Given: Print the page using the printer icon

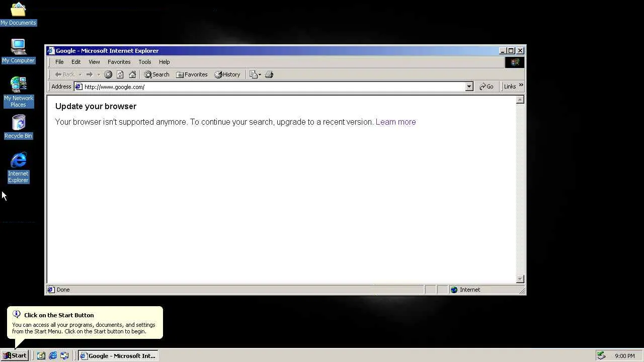Looking at the screenshot, I should (269, 74).
